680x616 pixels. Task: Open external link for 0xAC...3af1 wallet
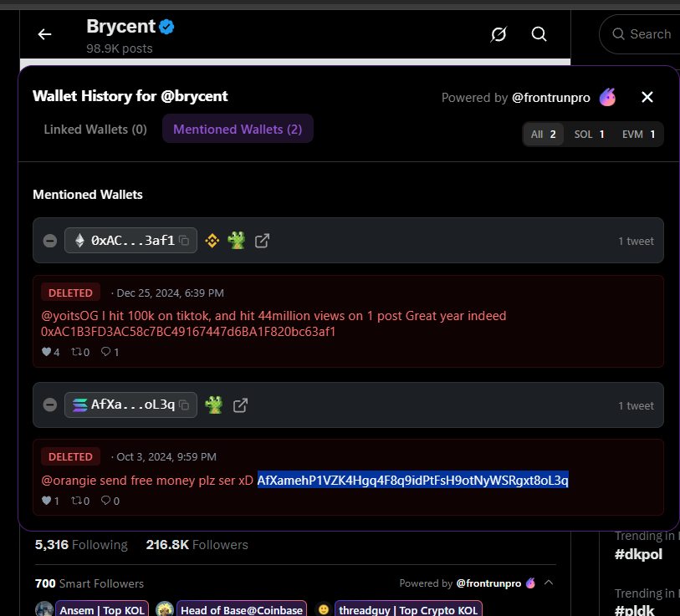coord(262,241)
